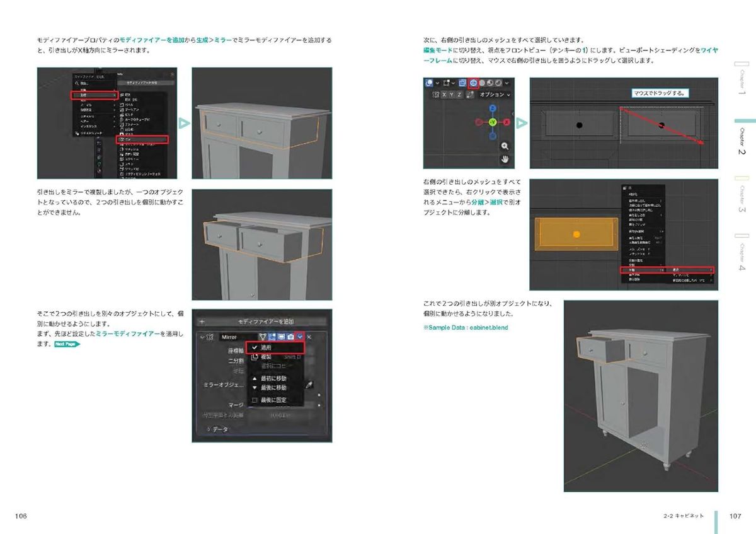The height and width of the screenshot is (534, 756).
Task: Enable the 最後に固定 checkbox
Action: point(255,400)
